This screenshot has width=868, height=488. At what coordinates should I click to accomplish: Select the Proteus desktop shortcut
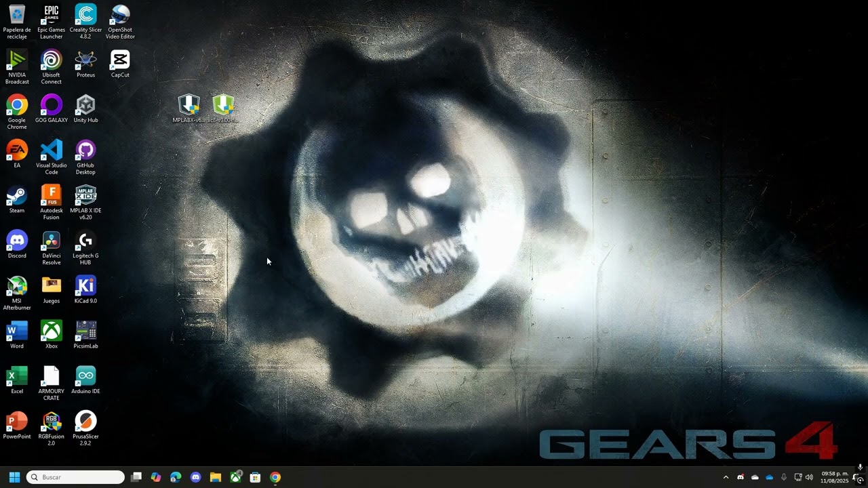click(x=85, y=63)
